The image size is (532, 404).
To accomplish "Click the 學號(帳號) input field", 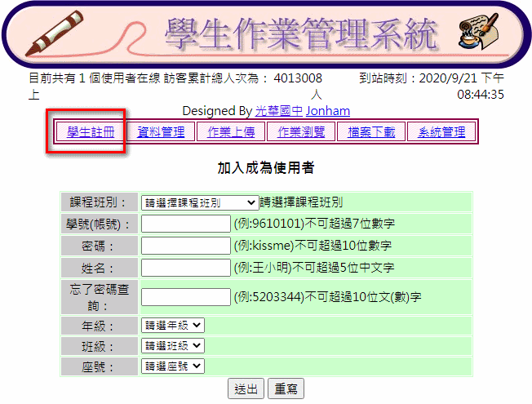I will click(x=186, y=224).
